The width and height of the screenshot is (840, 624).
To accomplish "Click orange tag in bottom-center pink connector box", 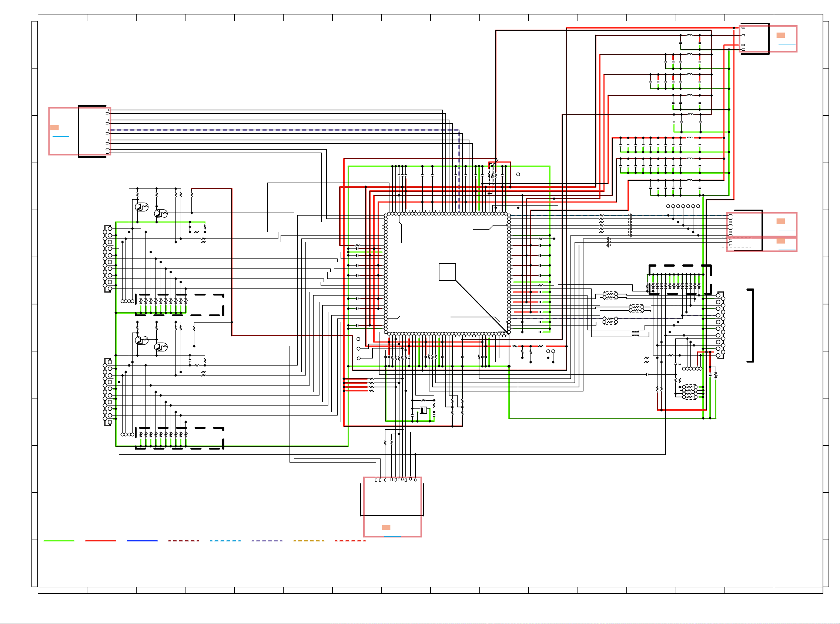I will point(386,527).
